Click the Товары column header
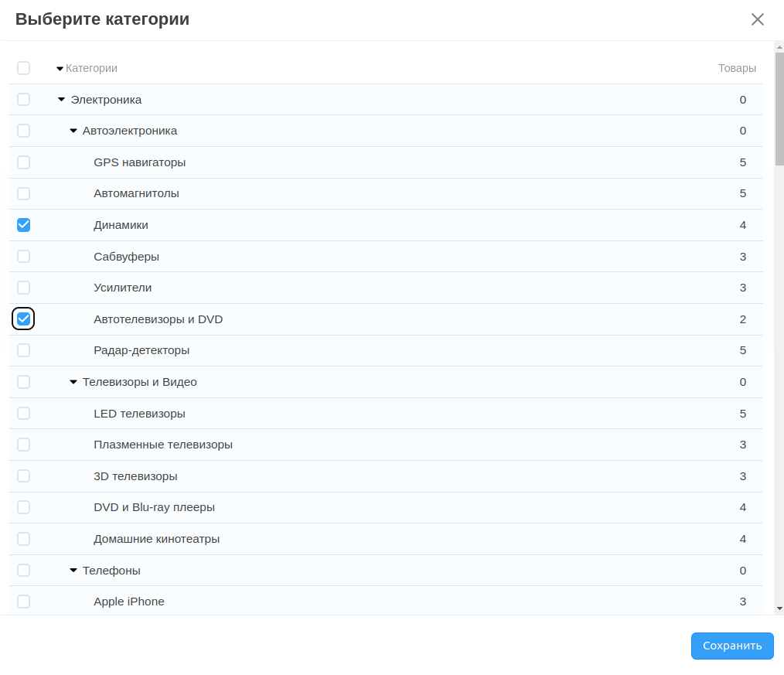784x675 pixels. (x=736, y=68)
